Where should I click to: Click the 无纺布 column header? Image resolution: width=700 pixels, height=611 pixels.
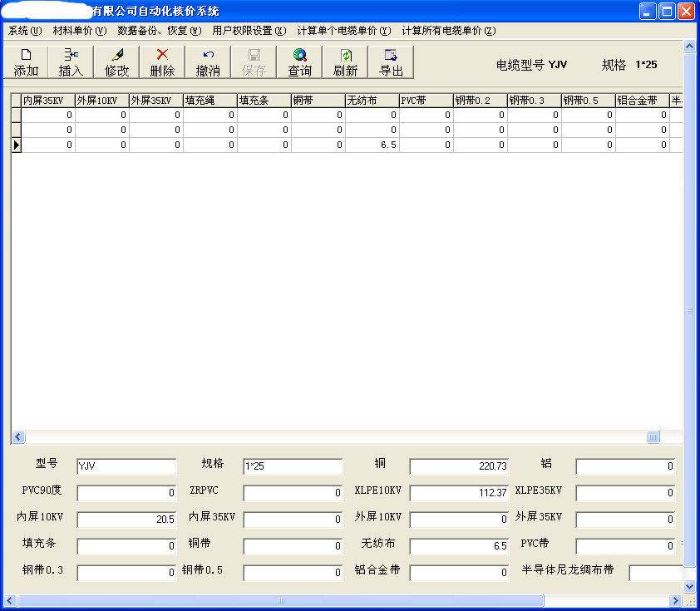pyautogui.click(x=372, y=101)
